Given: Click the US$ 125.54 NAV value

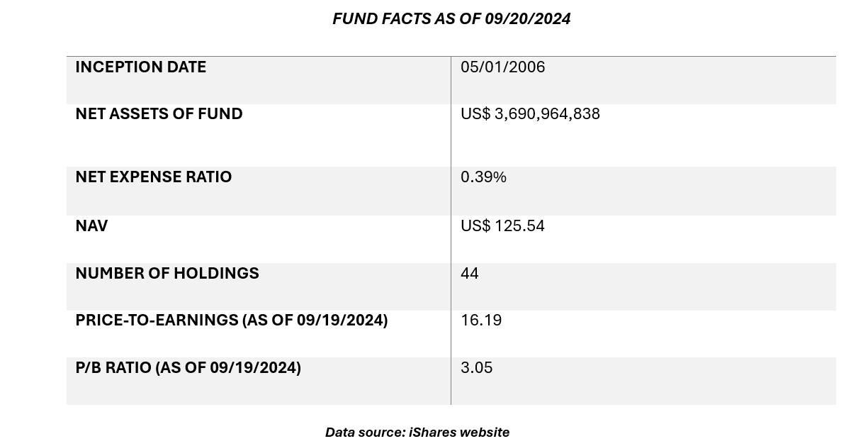Looking at the screenshot, I should click(x=502, y=226).
